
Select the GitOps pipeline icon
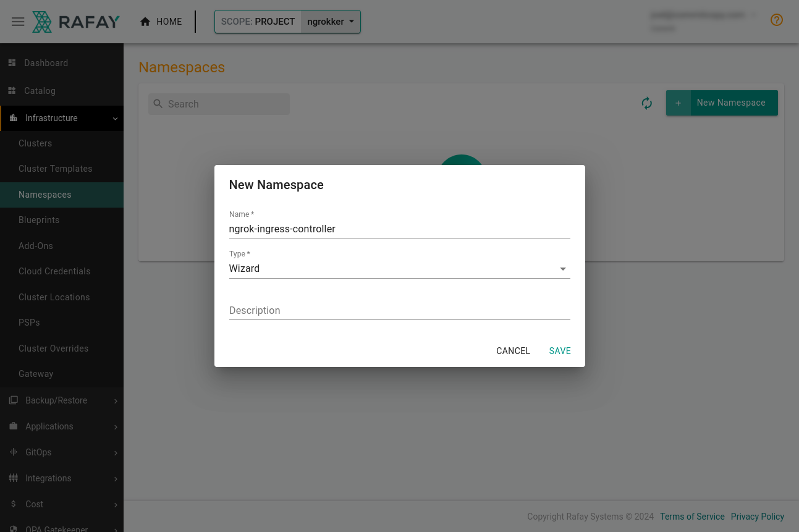[13, 452]
